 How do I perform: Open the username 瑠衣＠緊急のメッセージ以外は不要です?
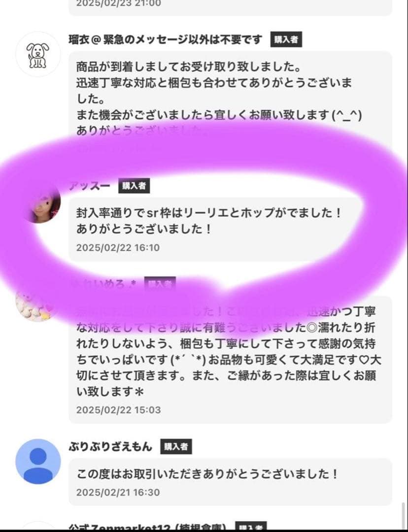tap(165, 39)
